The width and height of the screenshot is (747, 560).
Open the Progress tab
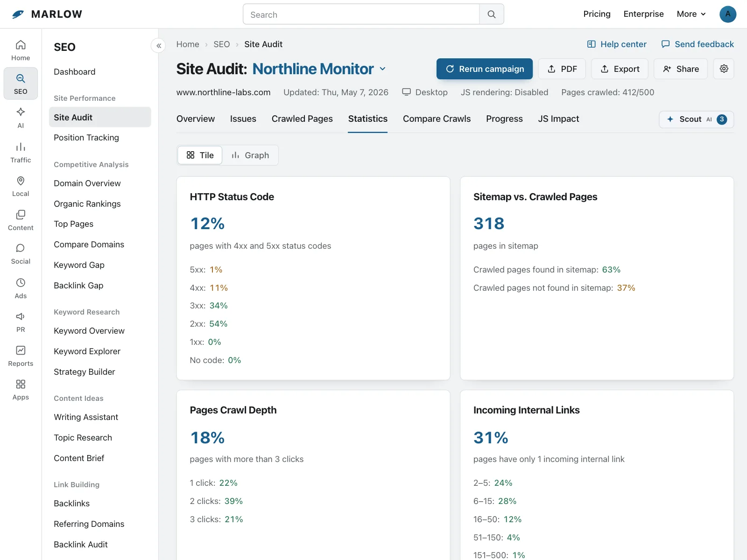point(504,119)
